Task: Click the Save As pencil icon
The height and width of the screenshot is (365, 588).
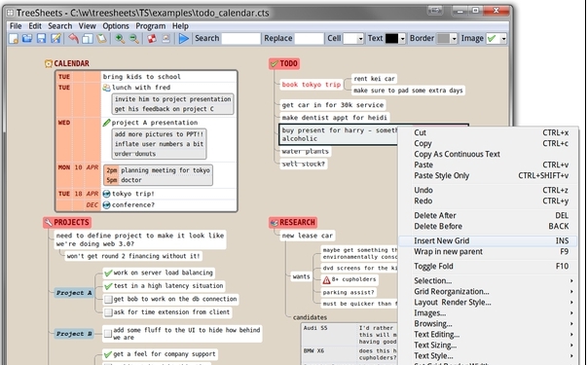Action: pyautogui.click(x=55, y=38)
